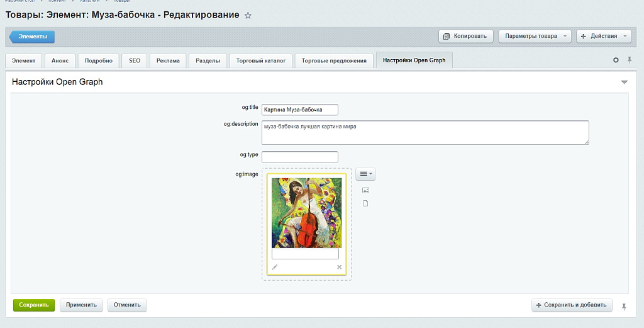Click the pencil edit icon under the image

point(275,267)
